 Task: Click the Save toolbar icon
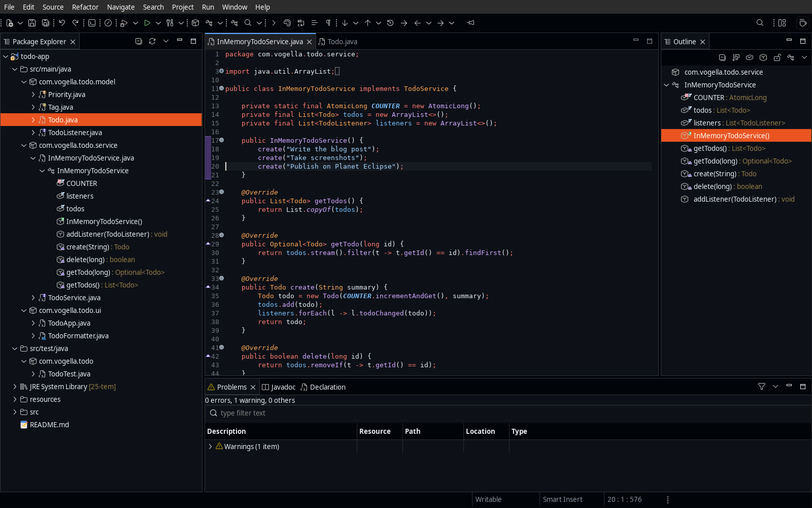pos(32,23)
